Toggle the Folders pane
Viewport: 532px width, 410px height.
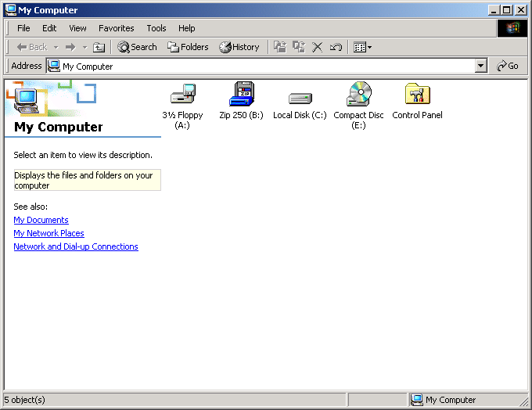[x=188, y=47]
